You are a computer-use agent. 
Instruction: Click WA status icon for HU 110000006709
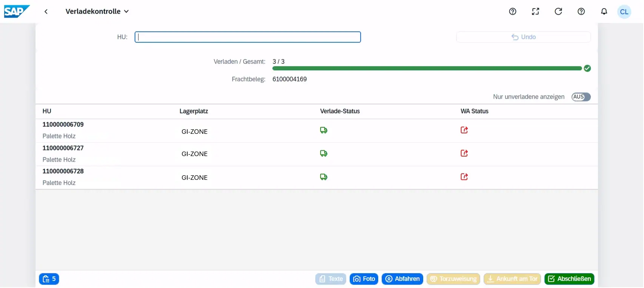(464, 130)
